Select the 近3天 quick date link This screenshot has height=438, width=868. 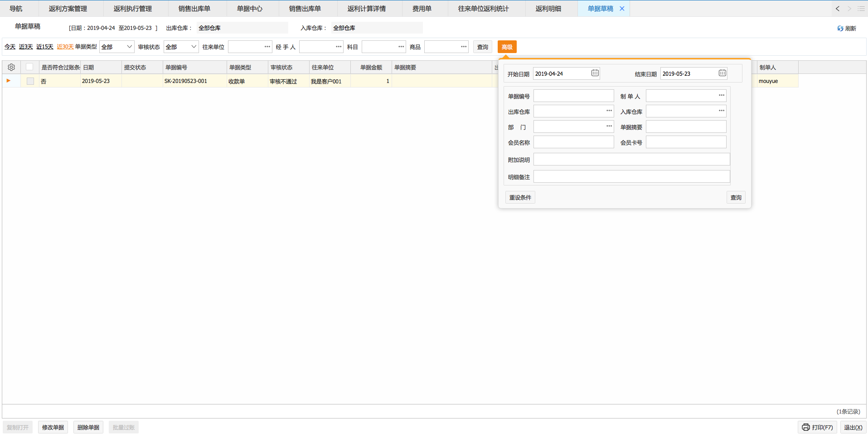click(x=26, y=47)
